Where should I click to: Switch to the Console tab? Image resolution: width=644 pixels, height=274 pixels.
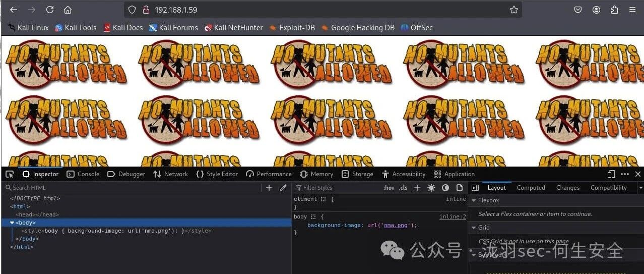83,174
